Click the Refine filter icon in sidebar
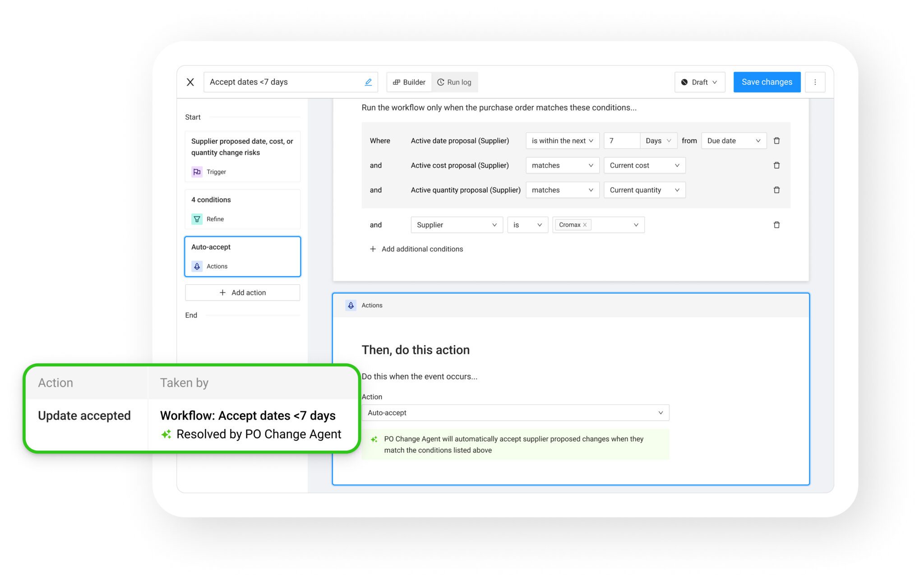The width and height of the screenshot is (924, 583). [197, 219]
